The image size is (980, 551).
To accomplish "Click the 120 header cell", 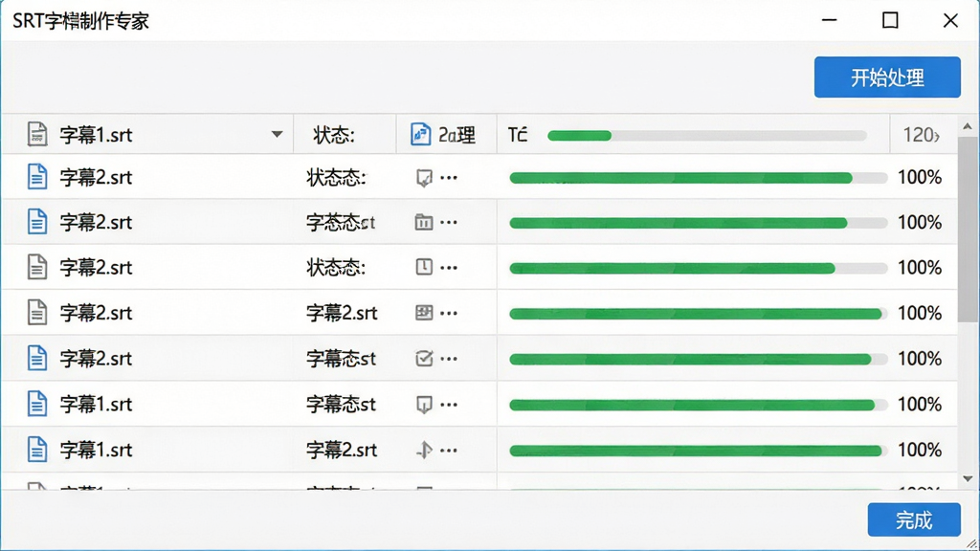I will [x=922, y=134].
